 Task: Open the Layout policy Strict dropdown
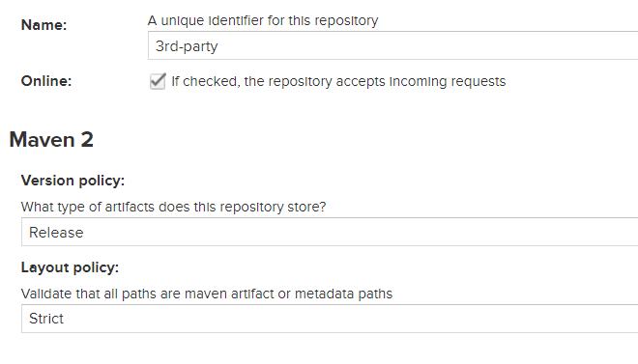coord(330,319)
